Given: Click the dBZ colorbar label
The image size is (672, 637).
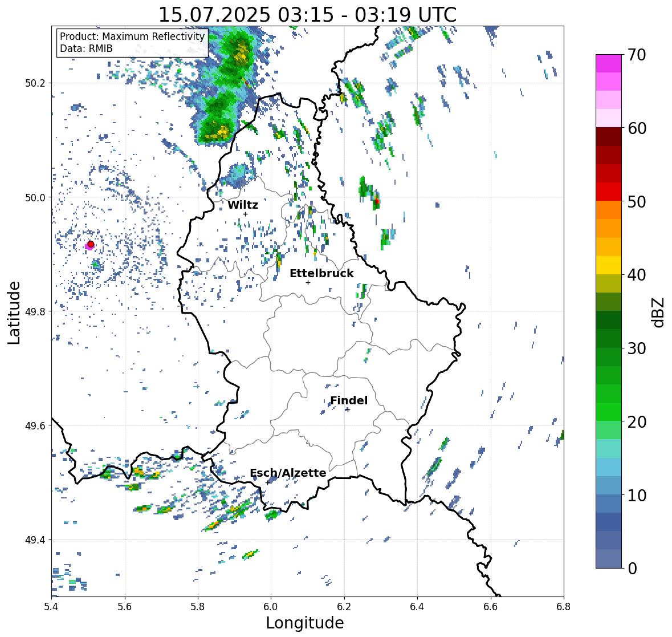Looking at the screenshot, I should click(x=659, y=313).
